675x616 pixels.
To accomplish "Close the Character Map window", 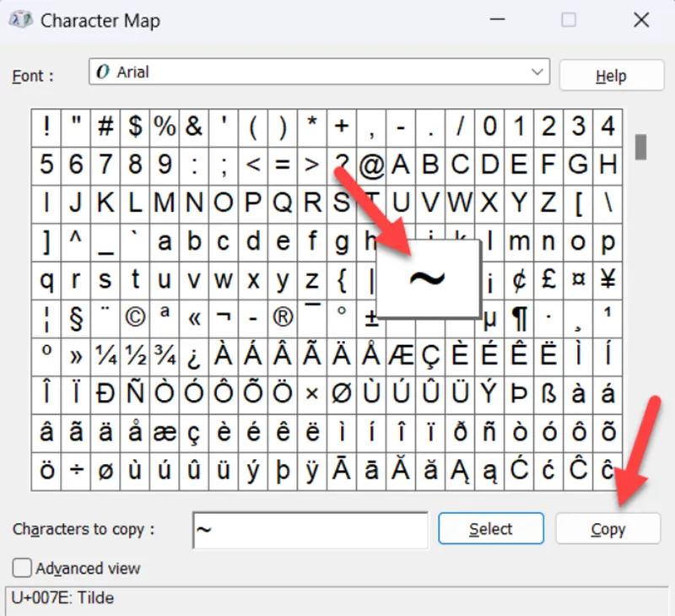I will pos(641,19).
